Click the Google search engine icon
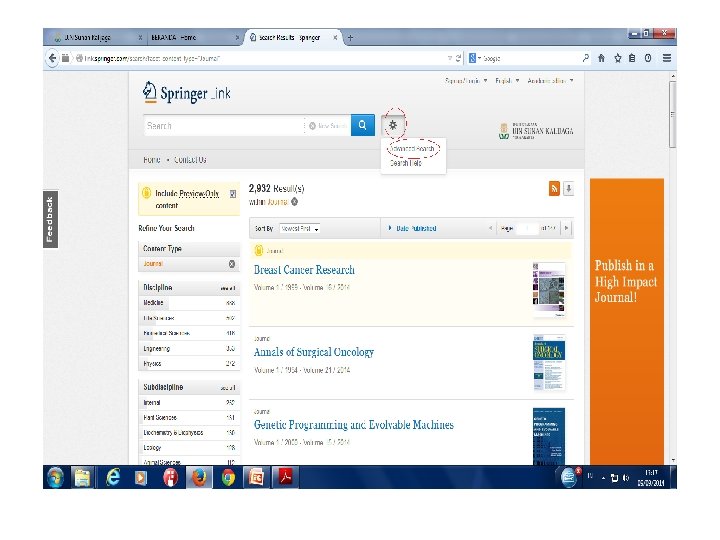This screenshot has height=540, width=720. coord(472,58)
